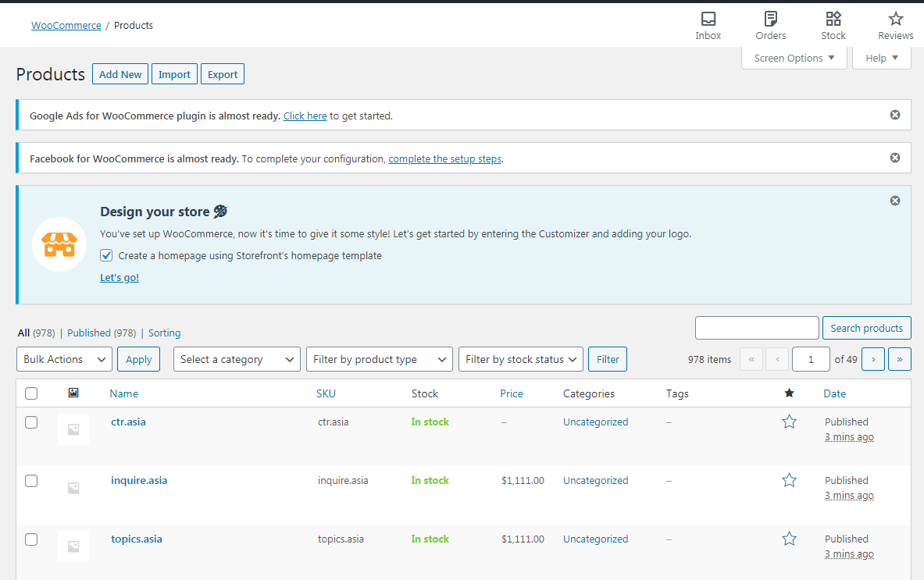Viewport: 924px width, 580px height.
Task: Click topics.asia product thumbnail placeholder
Action: pos(73,546)
